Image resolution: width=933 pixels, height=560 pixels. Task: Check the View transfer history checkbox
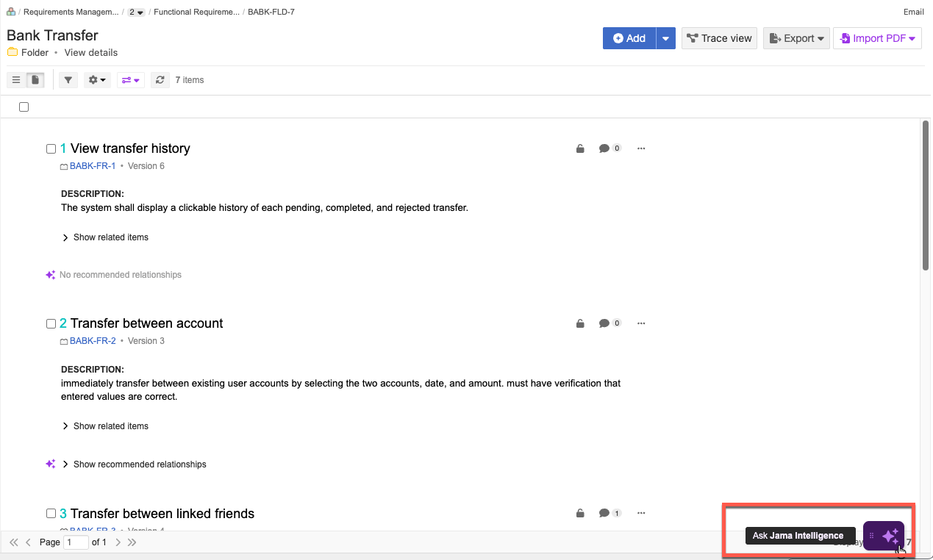(x=51, y=148)
